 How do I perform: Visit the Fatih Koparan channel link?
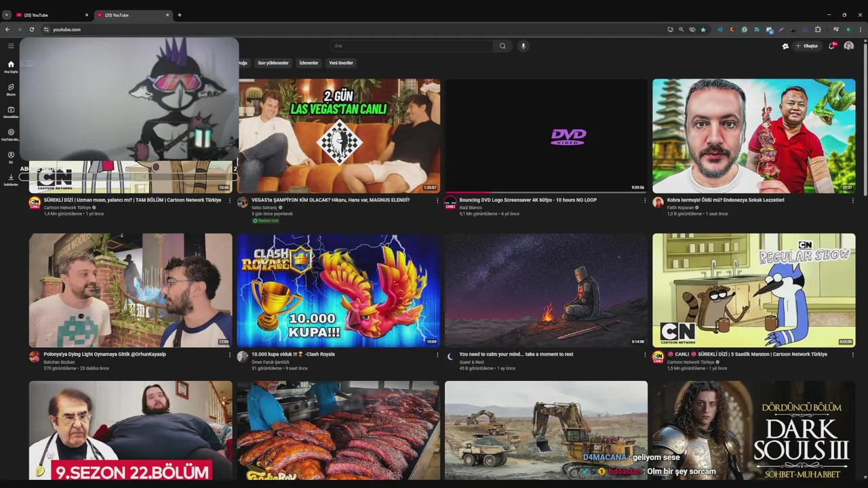(x=681, y=207)
